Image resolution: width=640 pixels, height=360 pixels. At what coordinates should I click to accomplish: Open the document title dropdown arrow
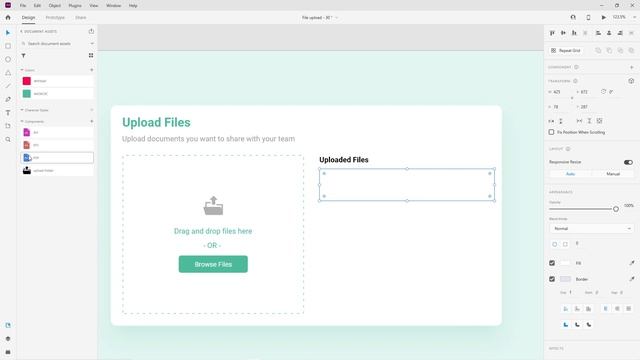(336, 18)
